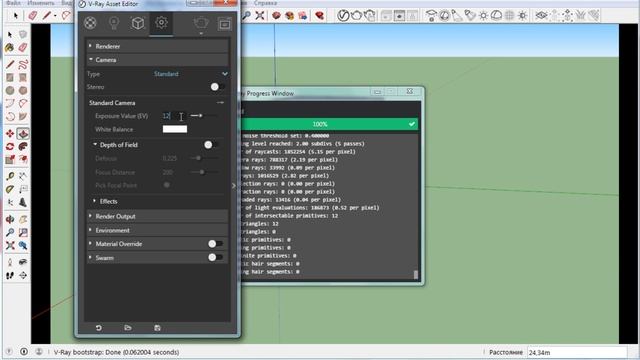Image resolution: width=640 pixels, height=360 pixels.
Task: Select the Tape Measure tool in the left toolbar
Action: 10,176
